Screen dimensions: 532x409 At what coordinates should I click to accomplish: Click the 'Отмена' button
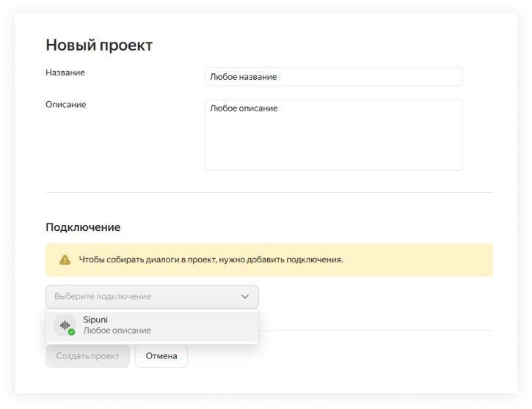[161, 355]
